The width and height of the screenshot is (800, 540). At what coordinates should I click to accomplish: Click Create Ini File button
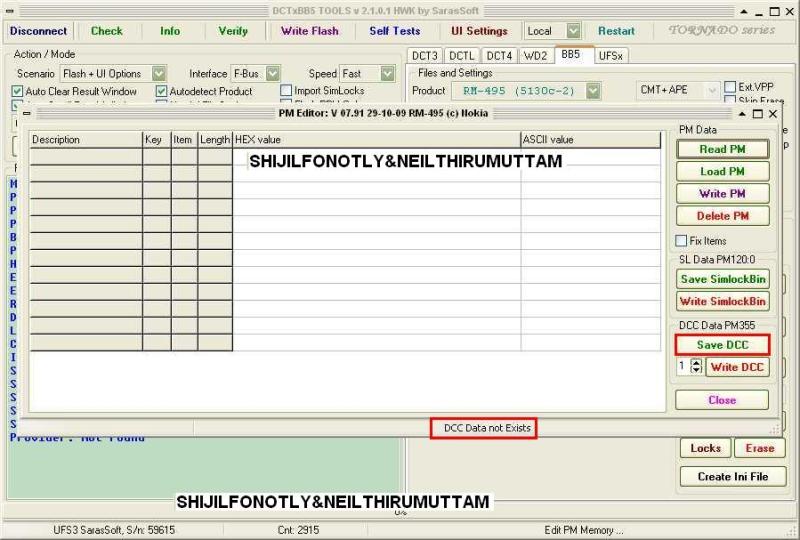pos(733,477)
